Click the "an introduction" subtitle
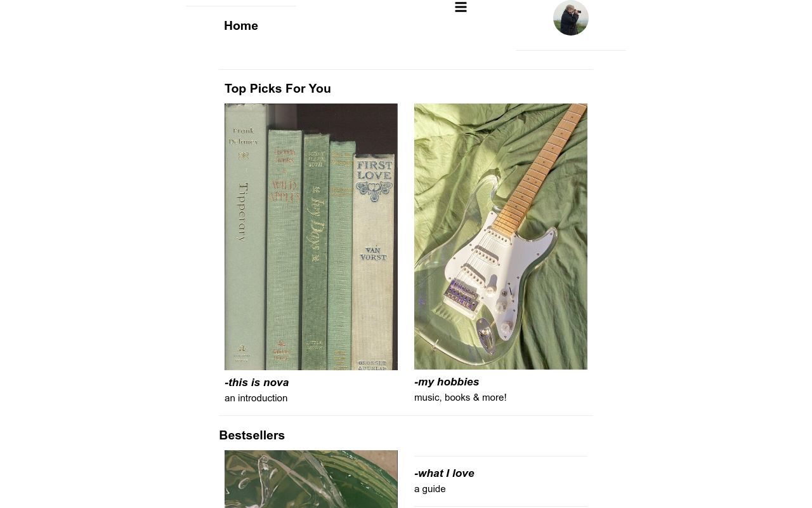Screen dimensions: 812x508 coord(256,398)
